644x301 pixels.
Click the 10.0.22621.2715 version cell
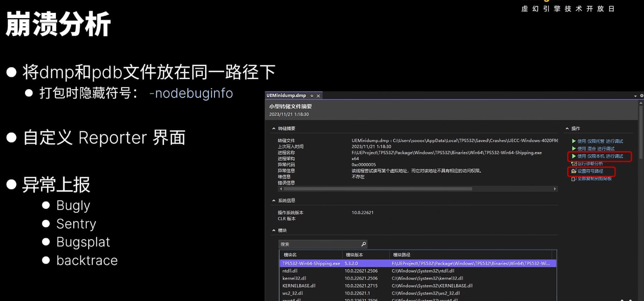pos(361,286)
